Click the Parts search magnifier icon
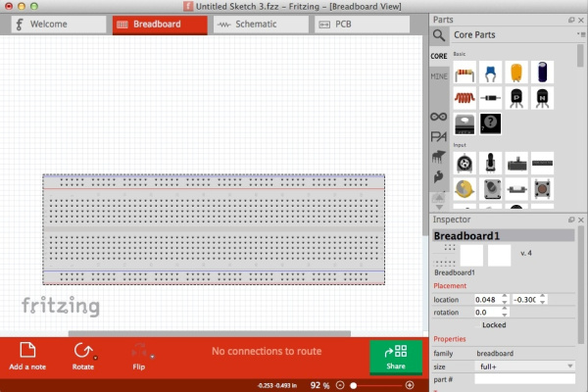The height and width of the screenshot is (392, 588). point(439,35)
